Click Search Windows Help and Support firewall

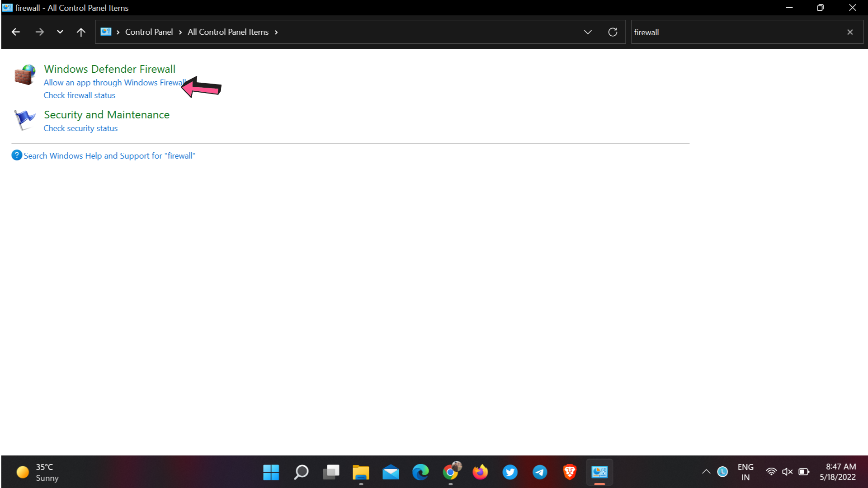point(109,155)
